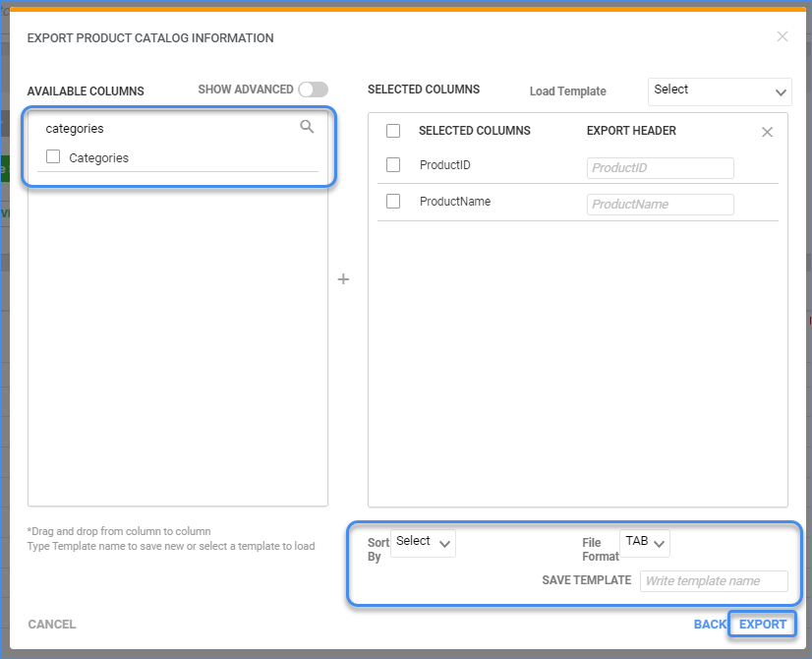Open the Sort By Select dropdown
Viewport: 812px width, 659px height.
(x=423, y=542)
